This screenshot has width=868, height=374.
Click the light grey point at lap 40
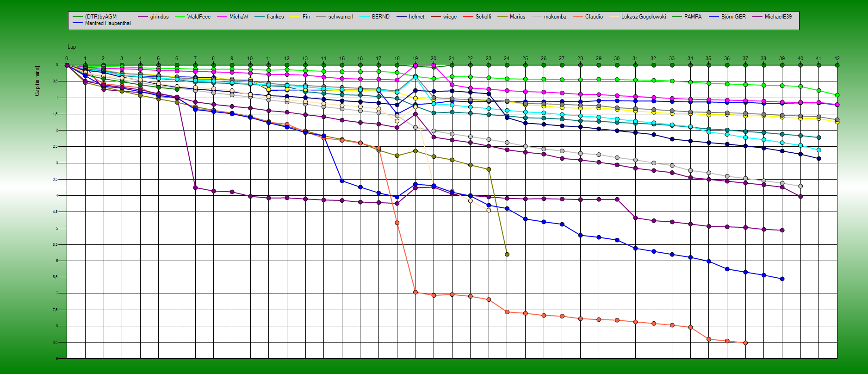pos(800,186)
